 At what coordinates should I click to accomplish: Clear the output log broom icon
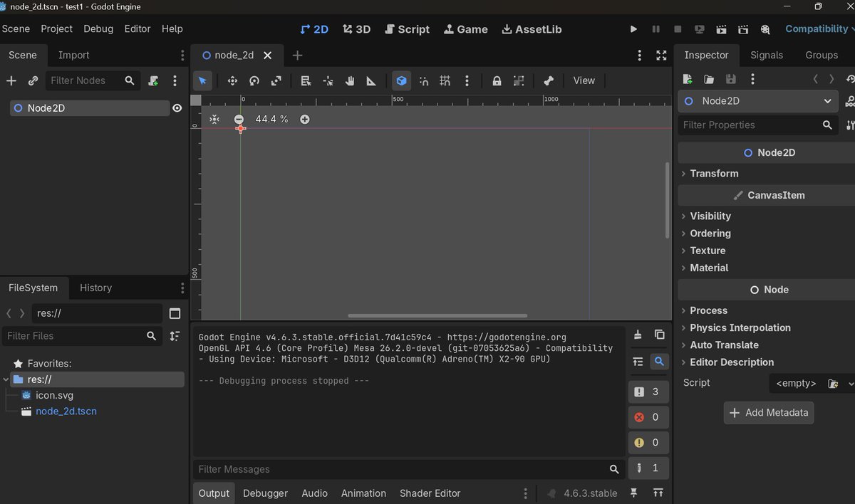click(x=638, y=335)
